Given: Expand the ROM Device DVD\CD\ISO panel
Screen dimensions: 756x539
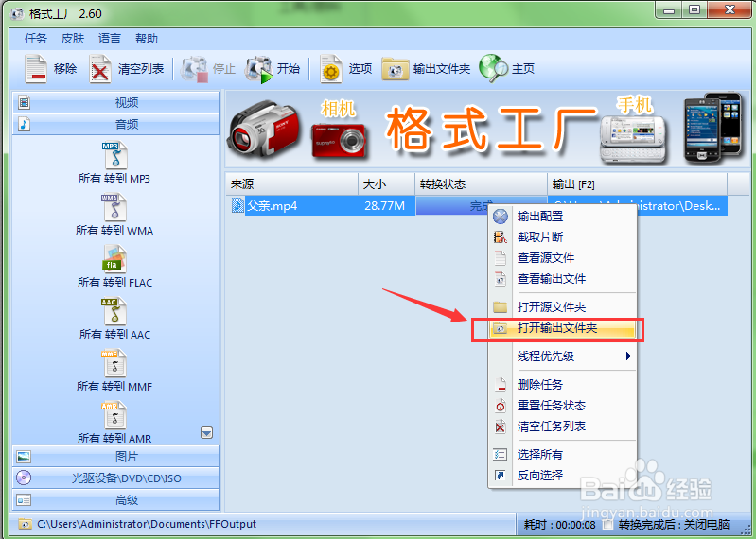Looking at the screenshot, I should 115,478.
